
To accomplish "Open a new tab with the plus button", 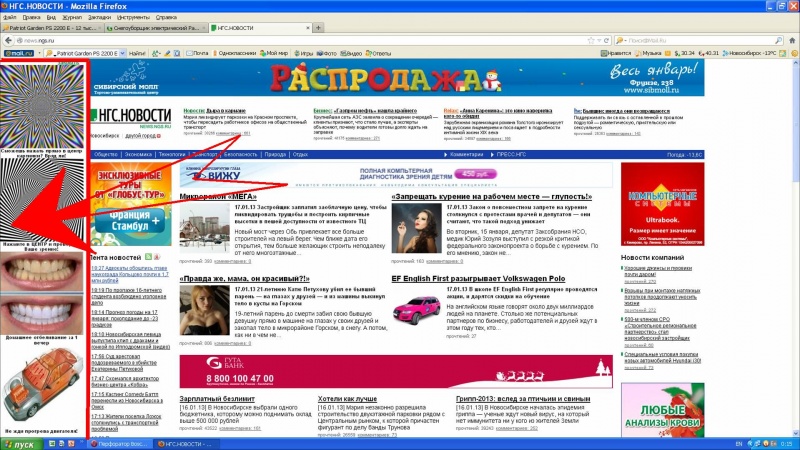I will click(318, 28).
